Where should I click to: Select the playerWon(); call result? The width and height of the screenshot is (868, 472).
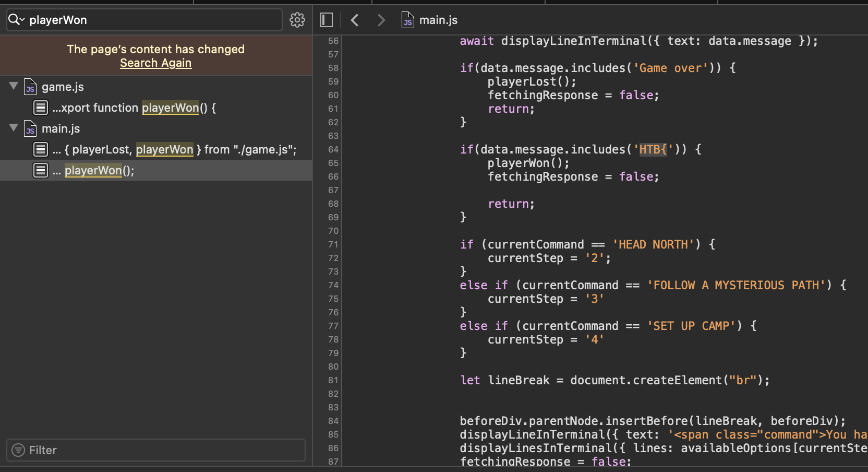[99, 170]
